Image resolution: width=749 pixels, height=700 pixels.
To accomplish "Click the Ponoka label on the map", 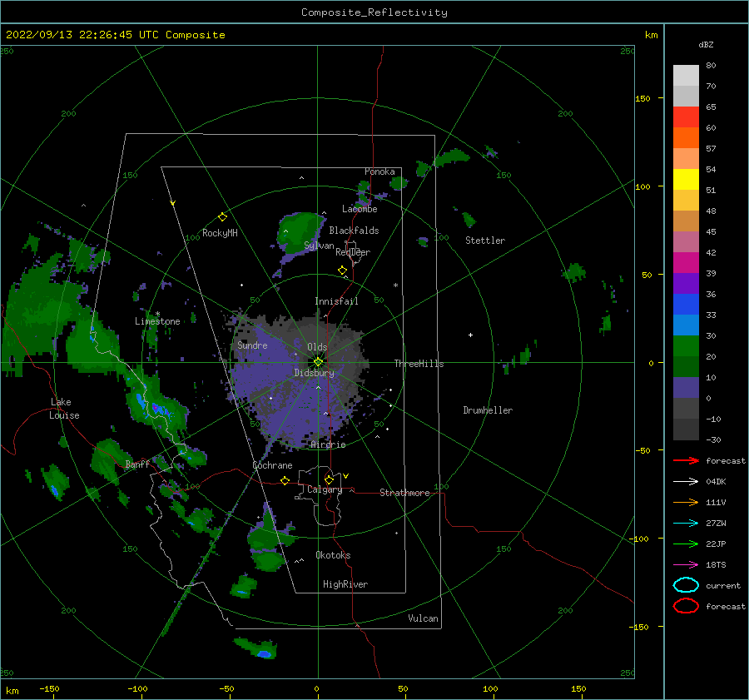I will tap(379, 171).
